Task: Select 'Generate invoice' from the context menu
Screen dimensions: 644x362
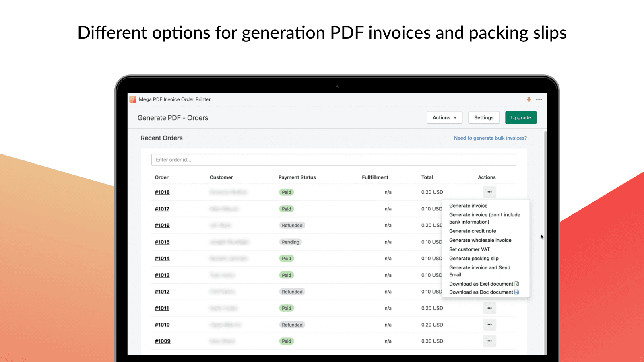Action: click(468, 205)
